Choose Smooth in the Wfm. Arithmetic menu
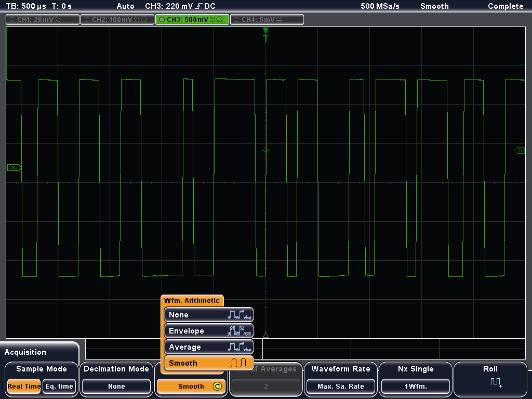Image resolution: width=532 pixels, height=399 pixels. (x=208, y=363)
